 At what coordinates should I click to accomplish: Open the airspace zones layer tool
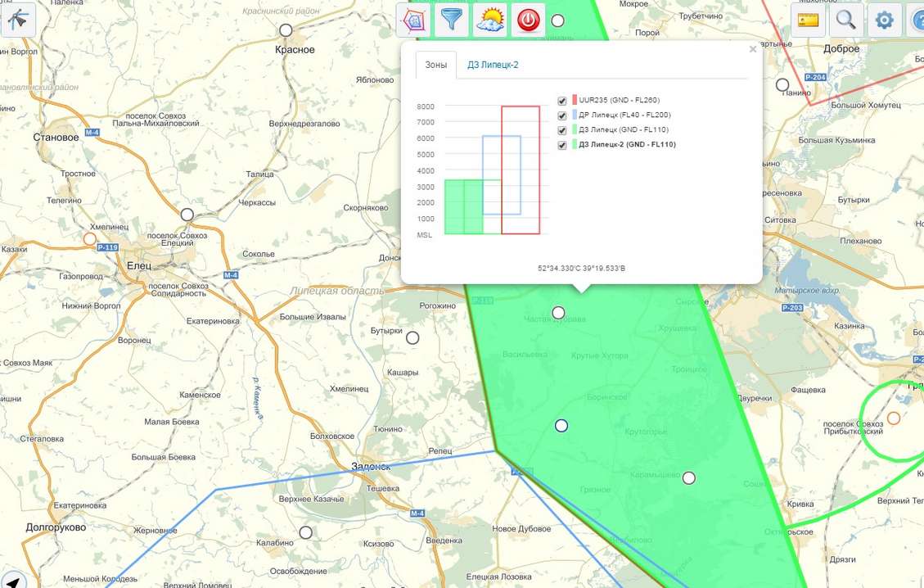[413, 20]
